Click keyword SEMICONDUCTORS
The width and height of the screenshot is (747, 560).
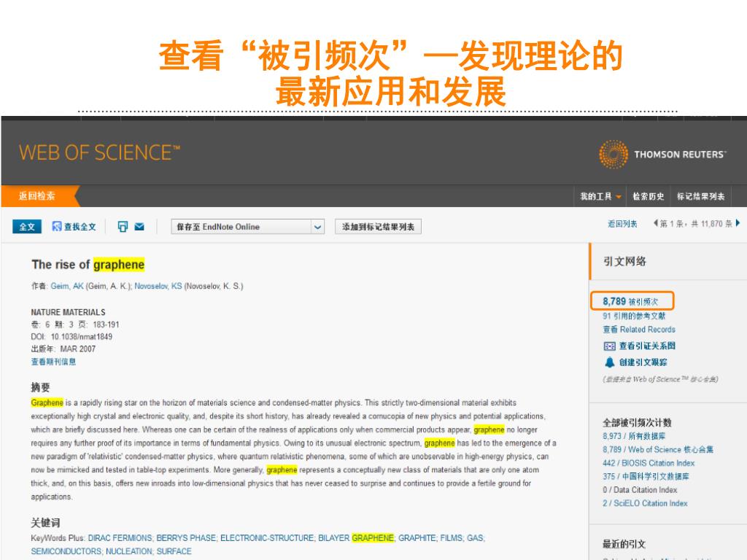pos(66,551)
